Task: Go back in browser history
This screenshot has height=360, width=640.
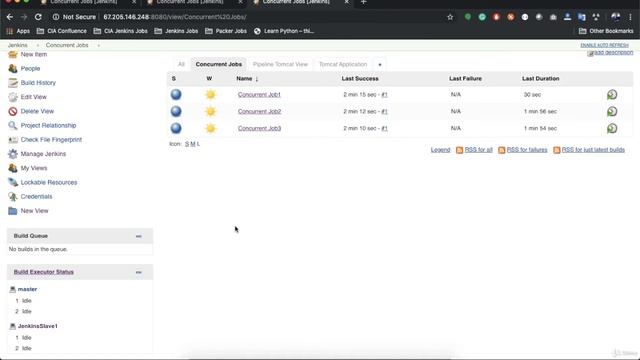Action: tap(10, 17)
